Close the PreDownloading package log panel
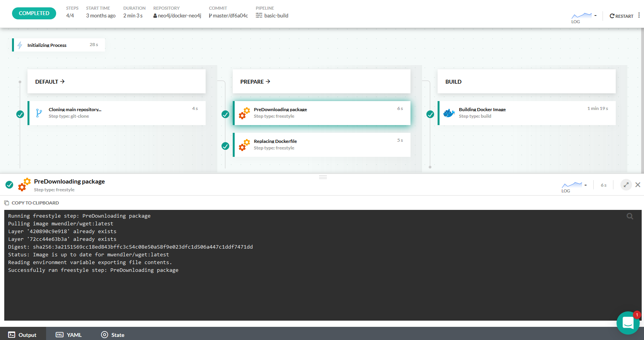The image size is (644, 340). 638,185
